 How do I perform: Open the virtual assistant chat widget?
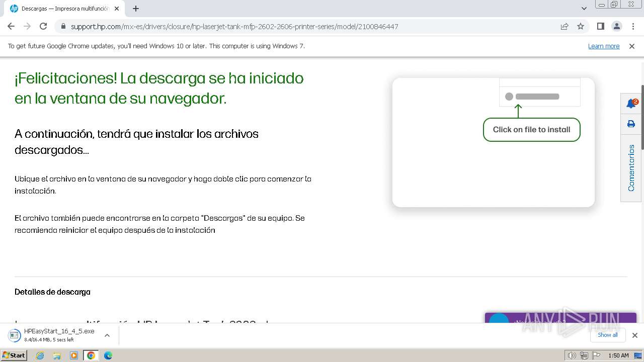click(x=560, y=318)
